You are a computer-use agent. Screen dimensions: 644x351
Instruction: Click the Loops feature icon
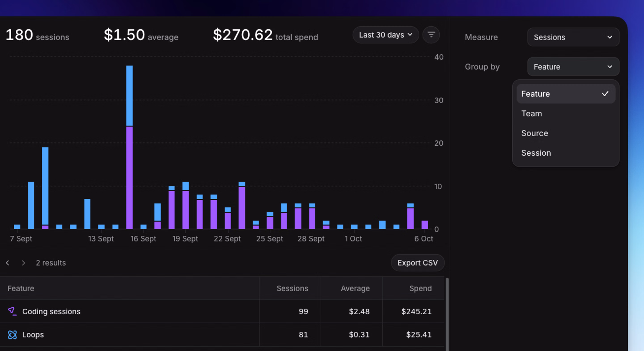click(12, 334)
